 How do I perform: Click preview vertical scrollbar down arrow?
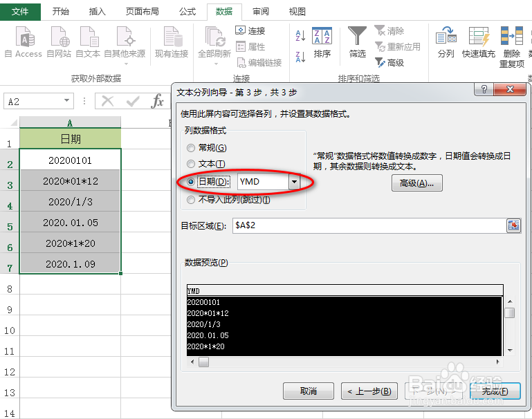510,351
